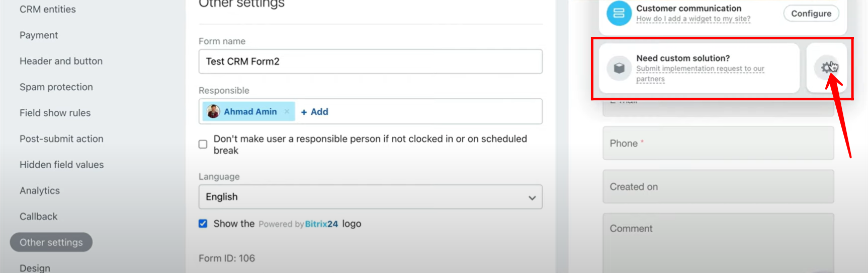Viewport: 868px width, 273px height.
Task: Open Submit implementation request to partners link
Action: (700, 74)
